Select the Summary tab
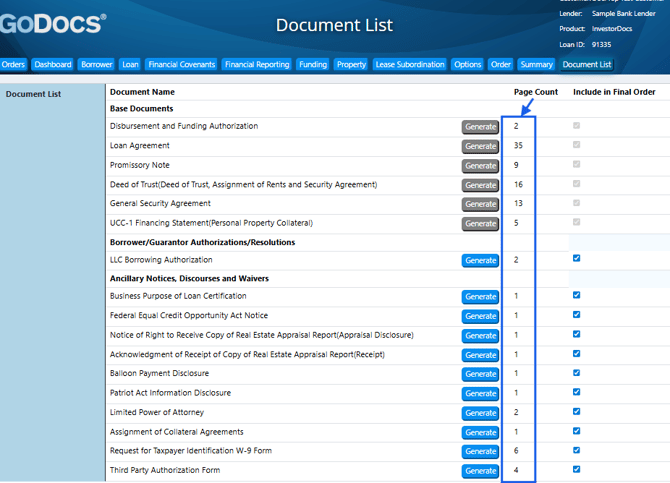The height and width of the screenshot is (483, 670). pyautogui.click(x=536, y=65)
